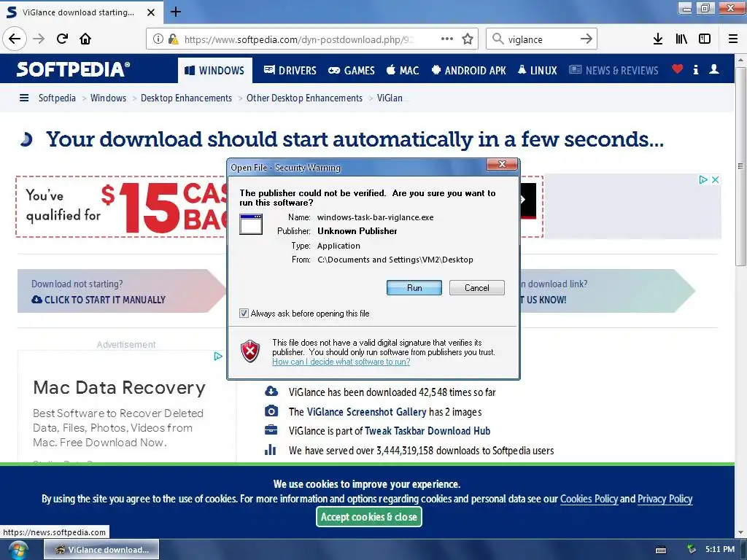Open the Windows Start button

click(18, 551)
